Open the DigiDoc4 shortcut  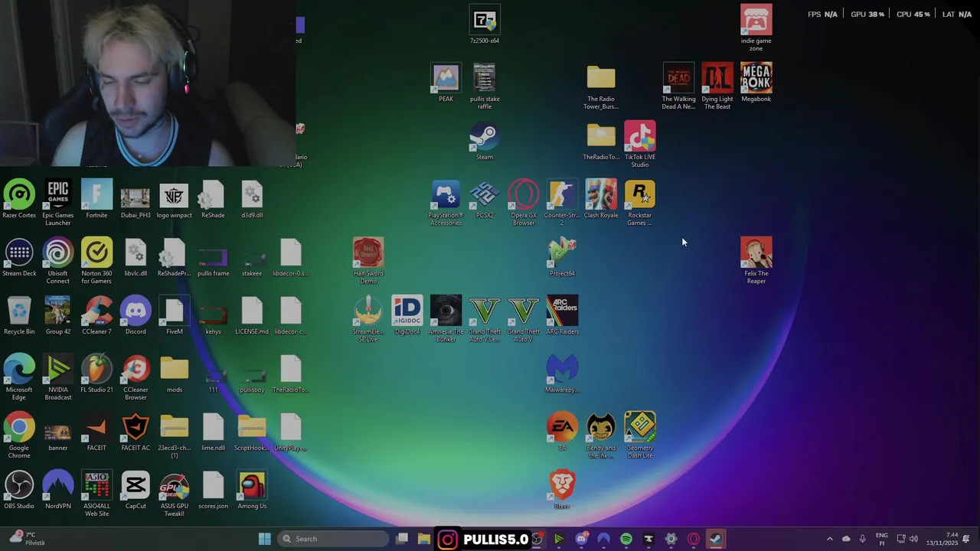pos(407,317)
